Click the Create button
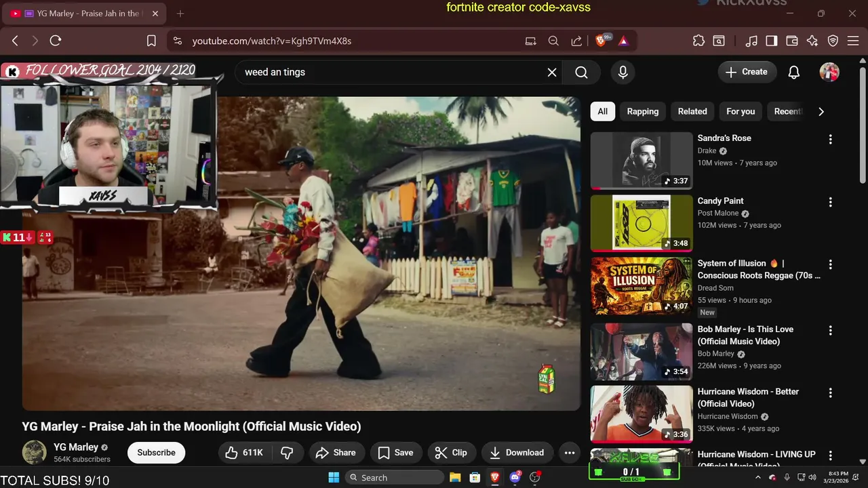 click(x=747, y=72)
